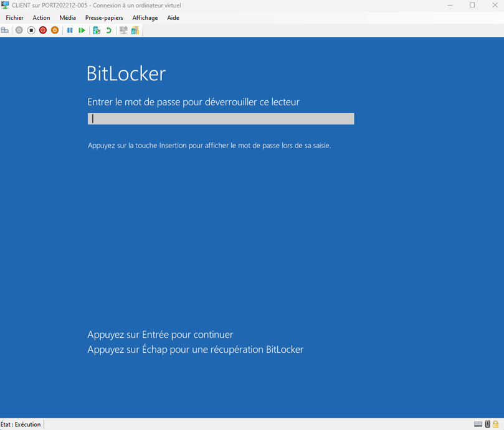Click the Insertion key hint text
504x430 pixels.
coord(209,146)
